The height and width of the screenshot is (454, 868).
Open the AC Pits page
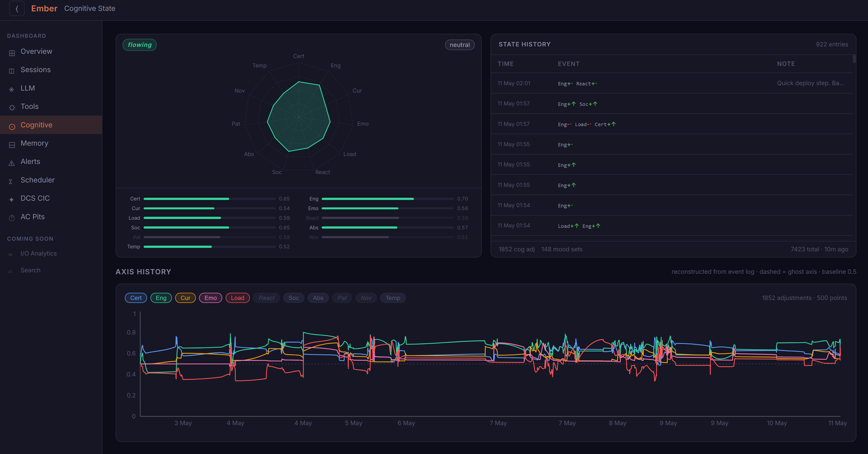point(51,217)
